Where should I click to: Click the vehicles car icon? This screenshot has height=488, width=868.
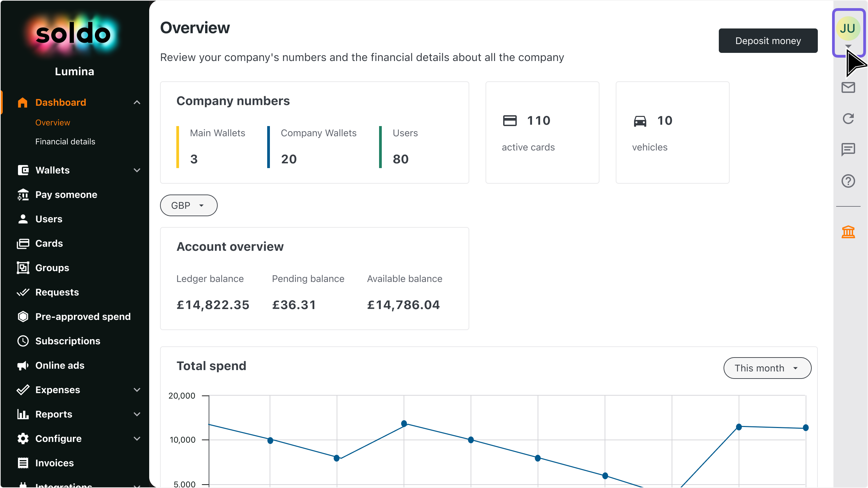click(x=640, y=121)
